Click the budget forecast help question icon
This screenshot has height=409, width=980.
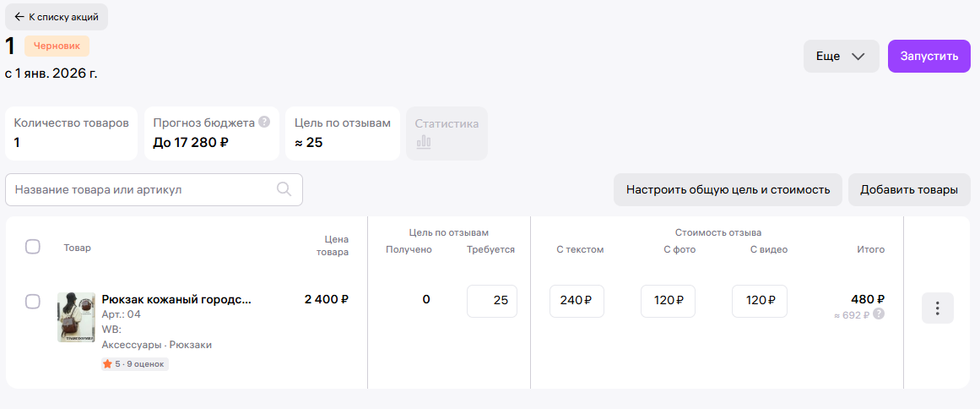[264, 122]
